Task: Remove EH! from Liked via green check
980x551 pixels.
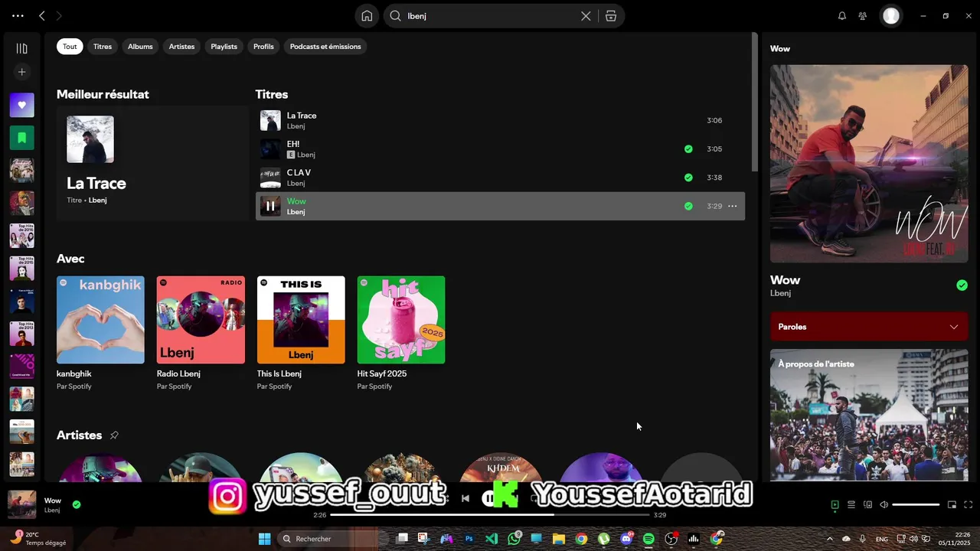Action: (688, 149)
